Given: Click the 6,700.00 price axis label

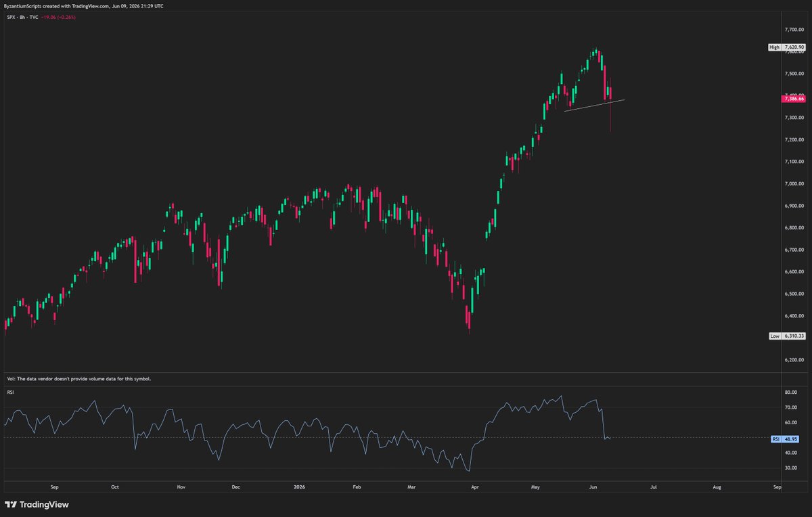Looking at the screenshot, I should (x=794, y=250).
